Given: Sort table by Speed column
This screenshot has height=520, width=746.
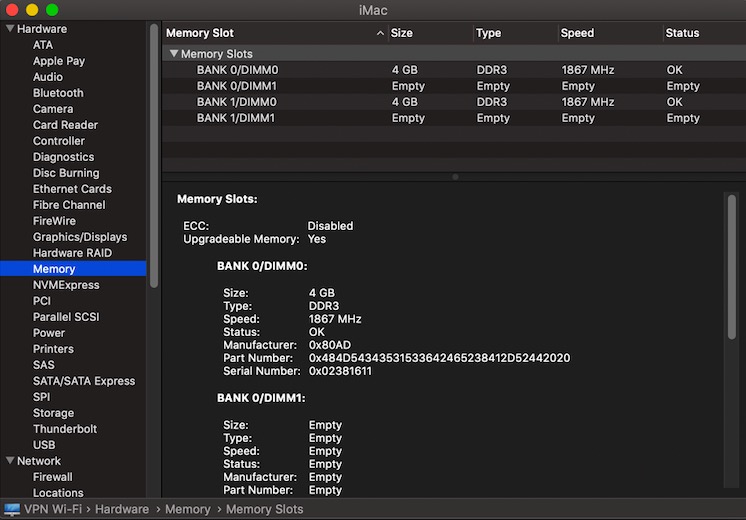Looking at the screenshot, I should (x=578, y=33).
